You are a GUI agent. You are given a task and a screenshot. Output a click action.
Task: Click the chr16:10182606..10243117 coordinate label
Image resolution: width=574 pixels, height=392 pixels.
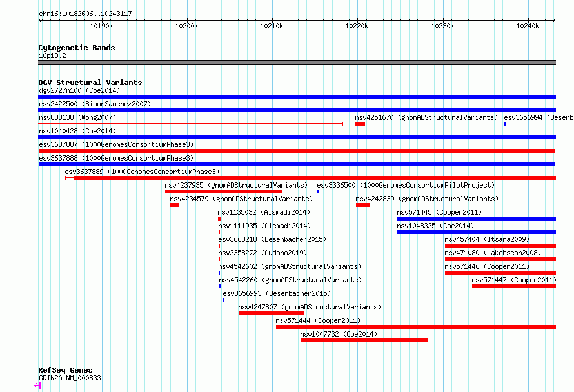(85, 14)
